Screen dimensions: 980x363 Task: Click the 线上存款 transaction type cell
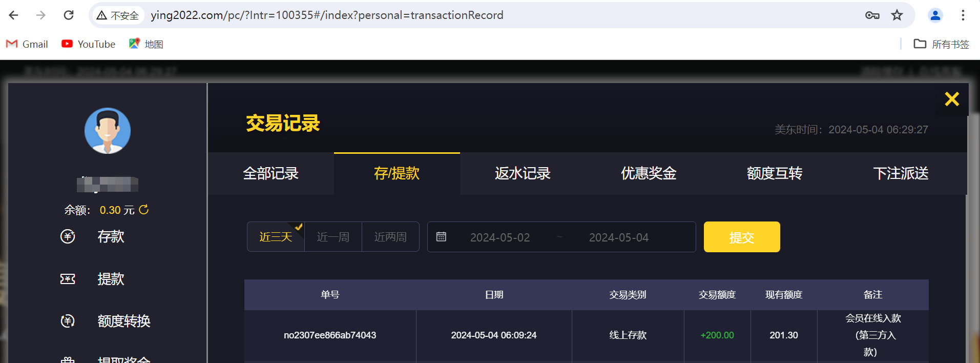[x=628, y=335]
